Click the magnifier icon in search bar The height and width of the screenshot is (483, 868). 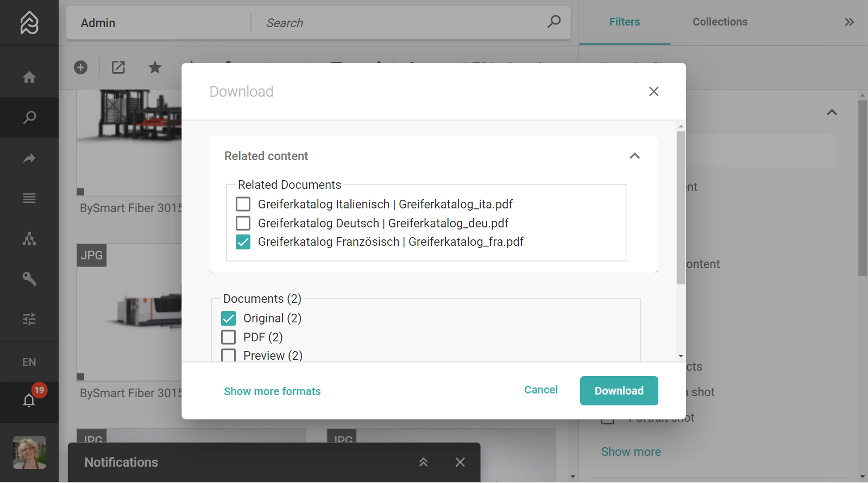click(553, 22)
